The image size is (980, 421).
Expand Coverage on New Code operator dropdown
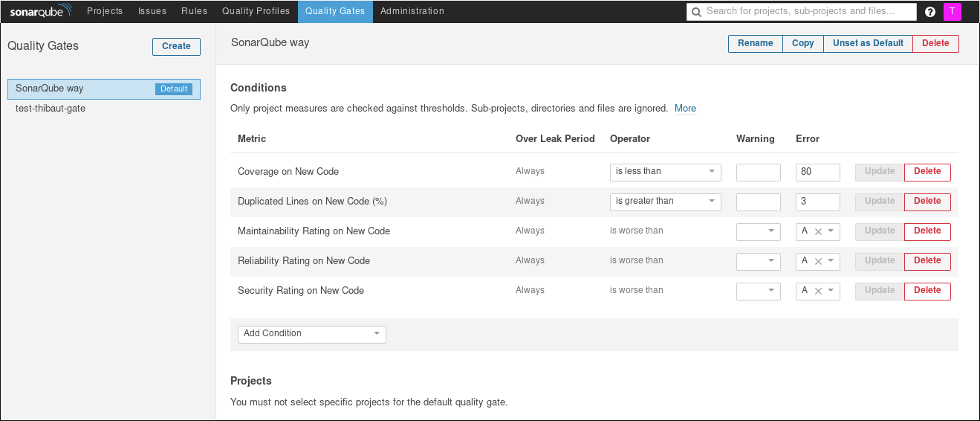click(665, 172)
